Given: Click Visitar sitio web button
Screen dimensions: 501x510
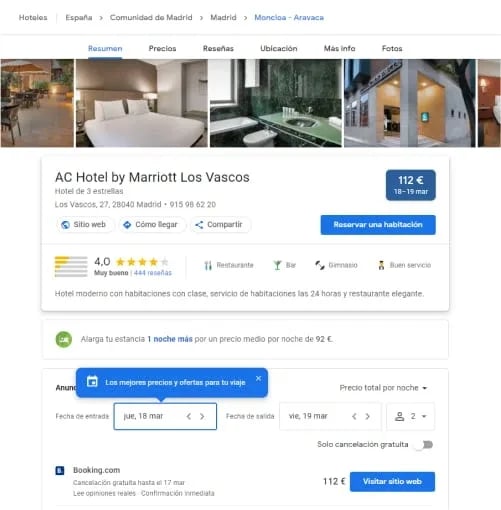Looking at the screenshot, I should point(392,482).
